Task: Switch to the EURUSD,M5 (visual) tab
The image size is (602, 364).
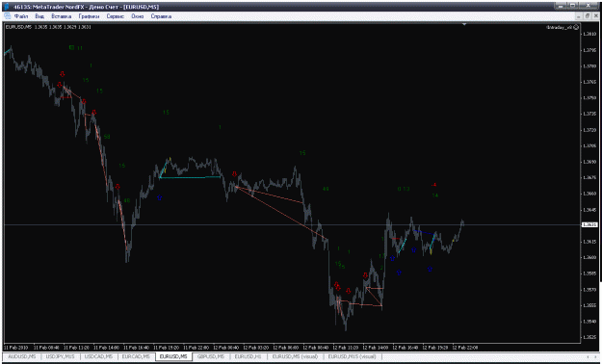Action: (x=295, y=356)
